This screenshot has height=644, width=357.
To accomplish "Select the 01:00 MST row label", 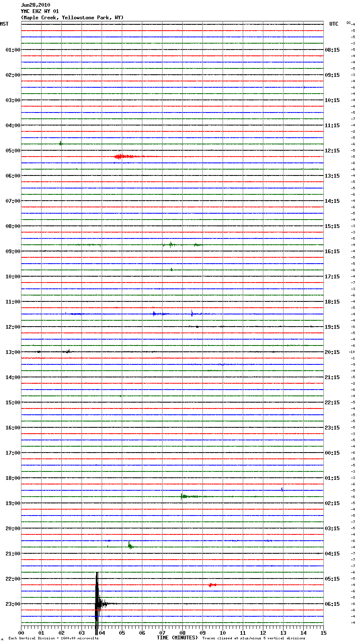I will (x=13, y=50).
